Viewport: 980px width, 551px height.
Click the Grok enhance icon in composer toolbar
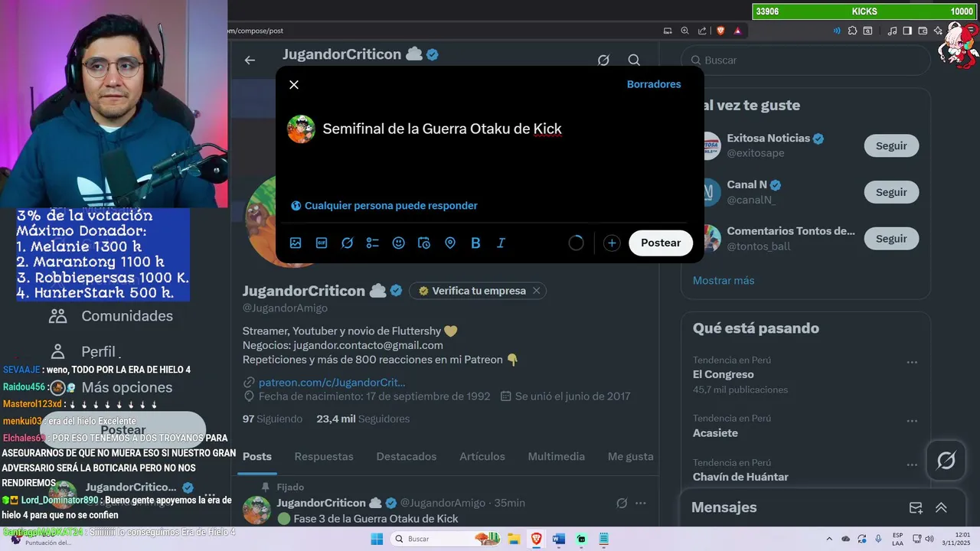[347, 243]
